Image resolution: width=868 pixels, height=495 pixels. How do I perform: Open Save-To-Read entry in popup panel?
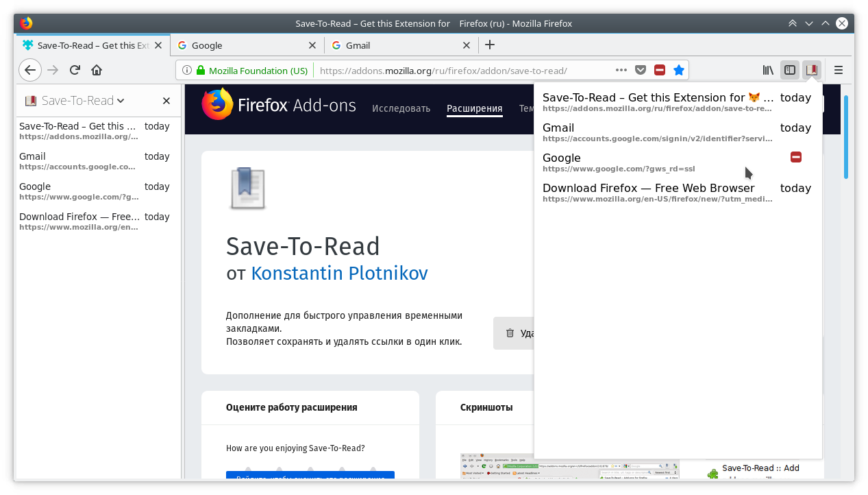click(678, 102)
